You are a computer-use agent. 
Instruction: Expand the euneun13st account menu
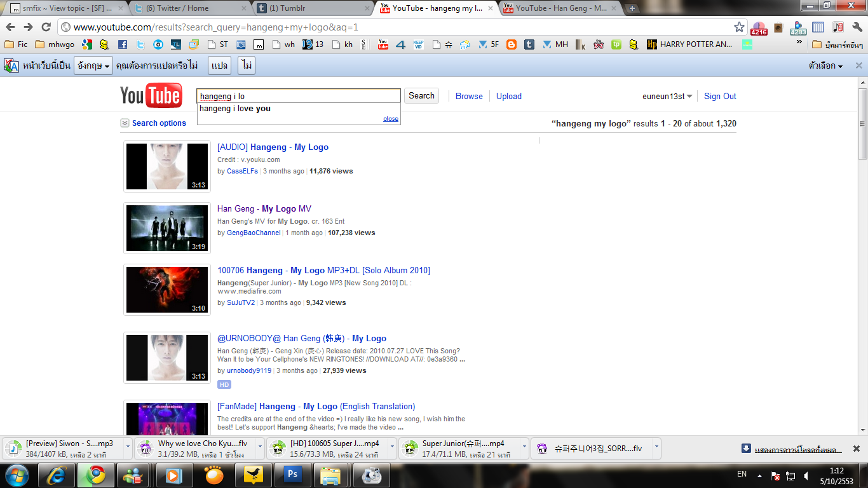pos(667,97)
